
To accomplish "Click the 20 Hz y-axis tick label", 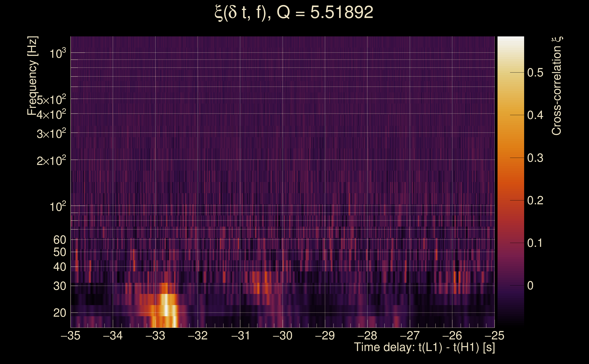I will 59,313.
